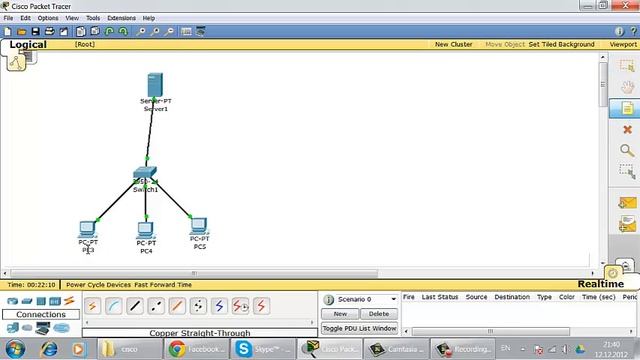
Task: Select Multiuser Connection category icon
Action: (x=61, y=328)
